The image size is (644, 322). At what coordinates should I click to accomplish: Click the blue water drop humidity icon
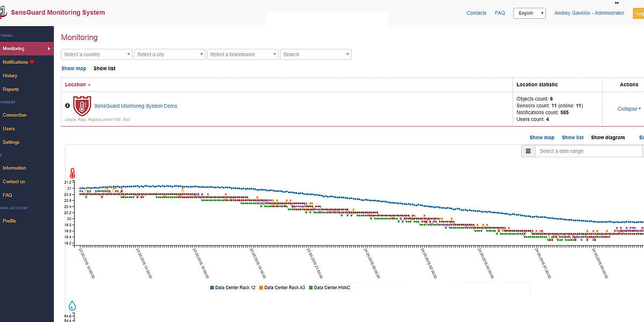pos(72,306)
